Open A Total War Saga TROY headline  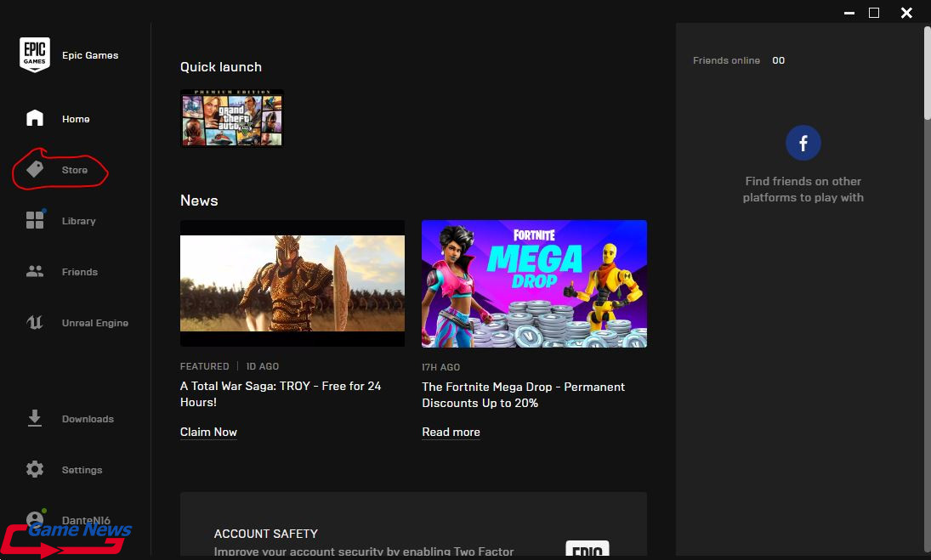tap(281, 393)
